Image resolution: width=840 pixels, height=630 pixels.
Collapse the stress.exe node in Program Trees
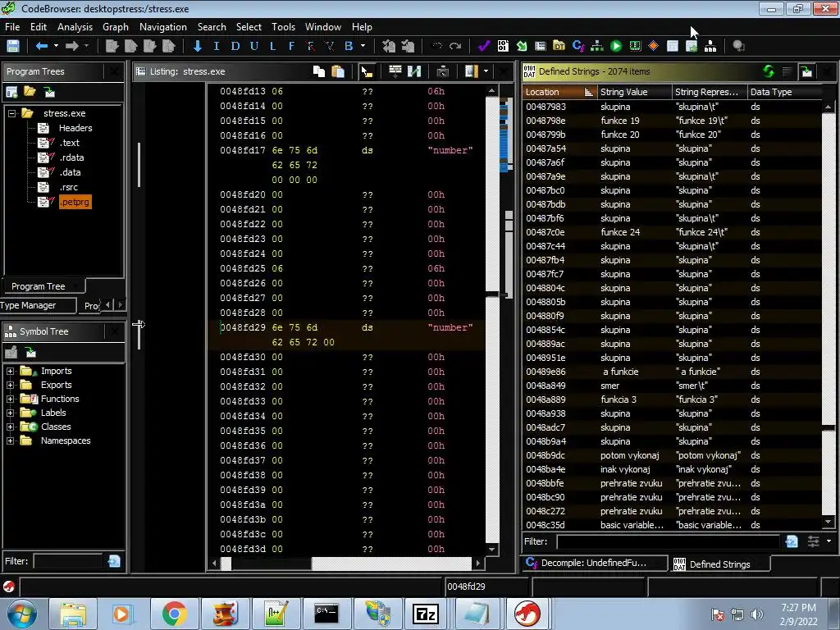11,113
